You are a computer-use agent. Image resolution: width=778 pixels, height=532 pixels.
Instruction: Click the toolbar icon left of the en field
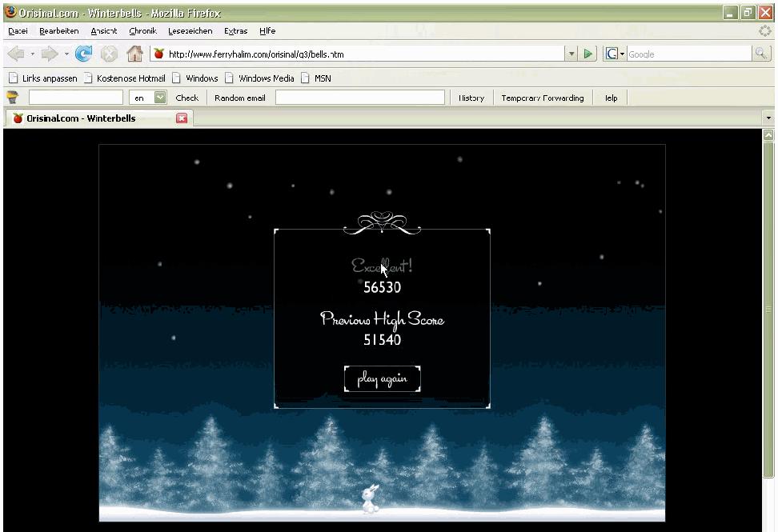[12, 97]
